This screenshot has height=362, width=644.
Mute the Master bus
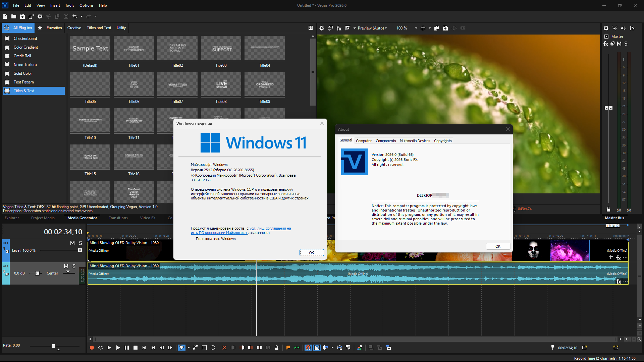tap(619, 44)
